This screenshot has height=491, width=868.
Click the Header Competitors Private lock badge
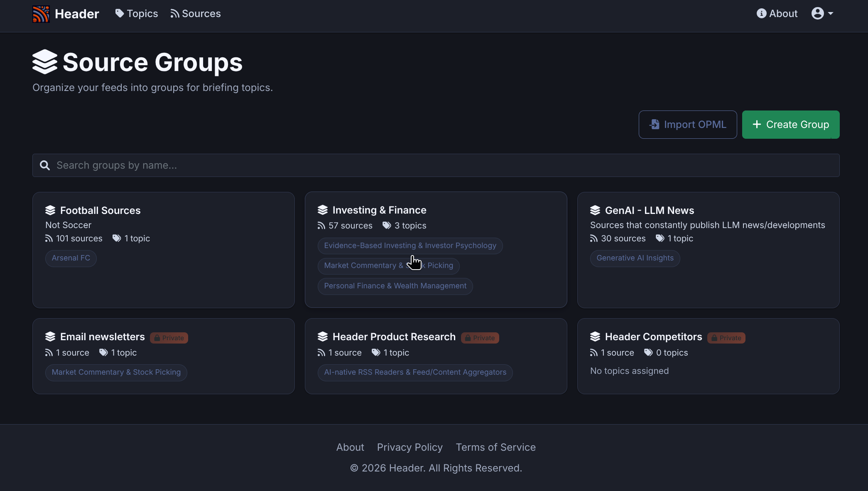(x=726, y=338)
